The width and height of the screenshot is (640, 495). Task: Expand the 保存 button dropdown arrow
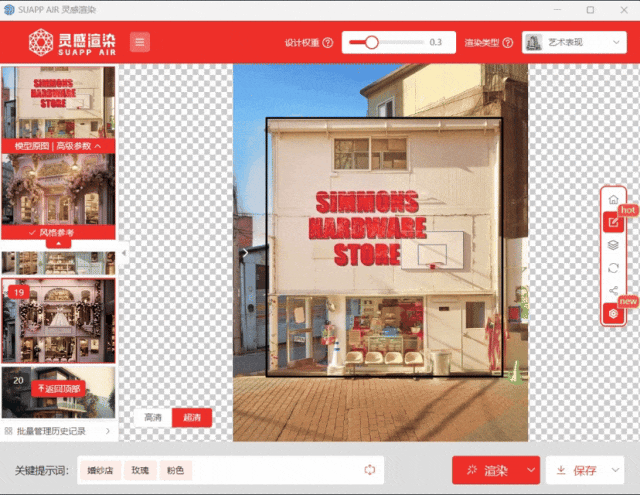611,470
